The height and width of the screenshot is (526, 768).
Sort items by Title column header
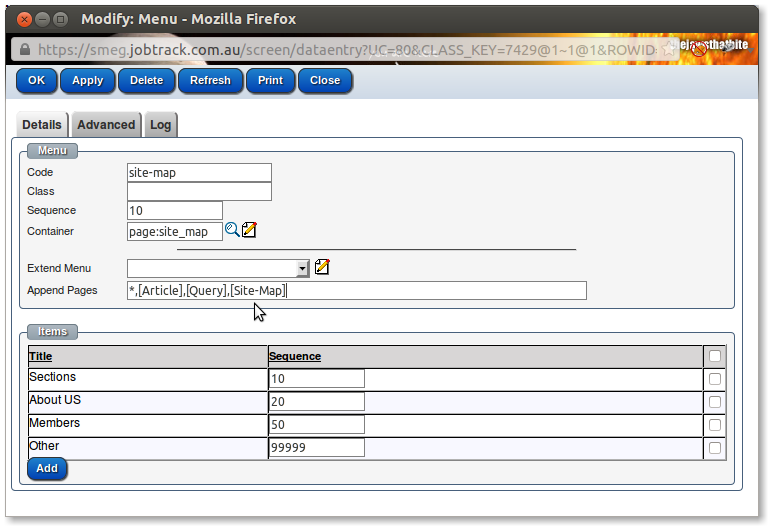point(41,356)
